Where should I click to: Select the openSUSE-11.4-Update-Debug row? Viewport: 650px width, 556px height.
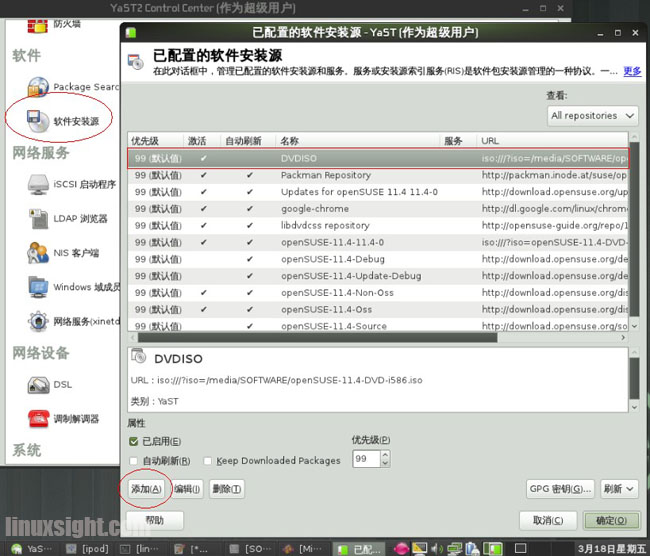(x=378, y=276)
